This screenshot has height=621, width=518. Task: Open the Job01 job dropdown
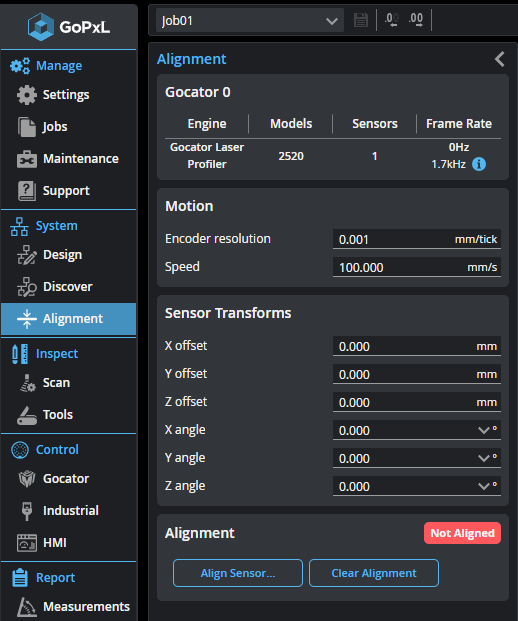click(250, 21)
